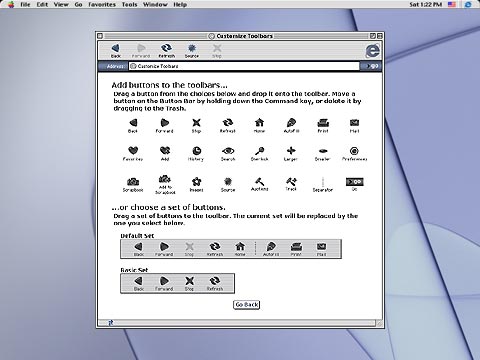Select the Refresh icon in the button choices grid
This screenshot has width=480, height=360.
228,126
